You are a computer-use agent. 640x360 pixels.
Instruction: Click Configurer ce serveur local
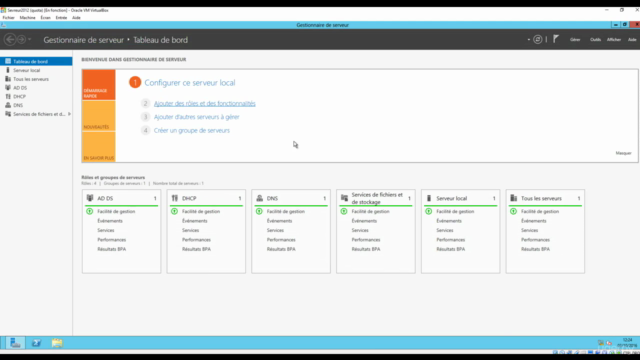(190, 82)
